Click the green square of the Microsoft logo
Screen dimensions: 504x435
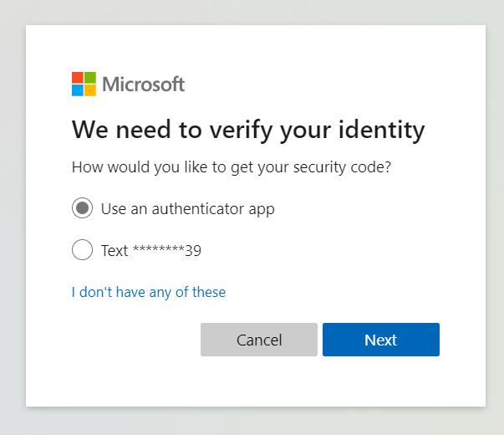pyautogui.click(x=90, y=78)
